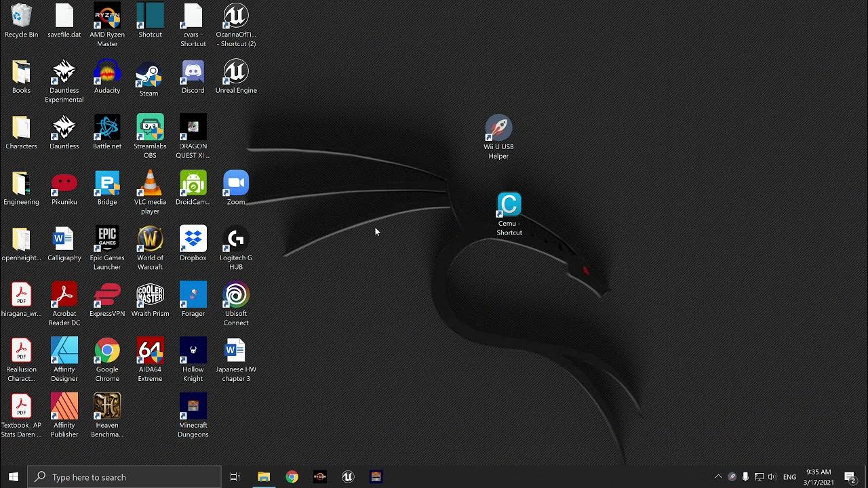868x488 pixels.
Task: Select the Zoom desktop icon
Action: coord(236,188)
